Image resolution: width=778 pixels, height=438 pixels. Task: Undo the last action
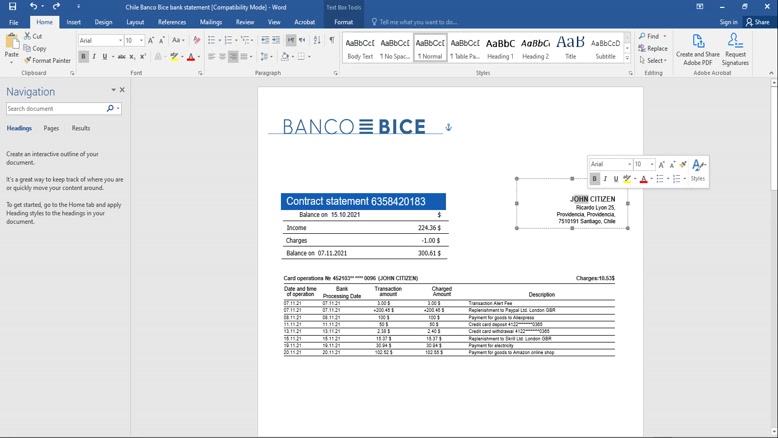coord(33,6)
